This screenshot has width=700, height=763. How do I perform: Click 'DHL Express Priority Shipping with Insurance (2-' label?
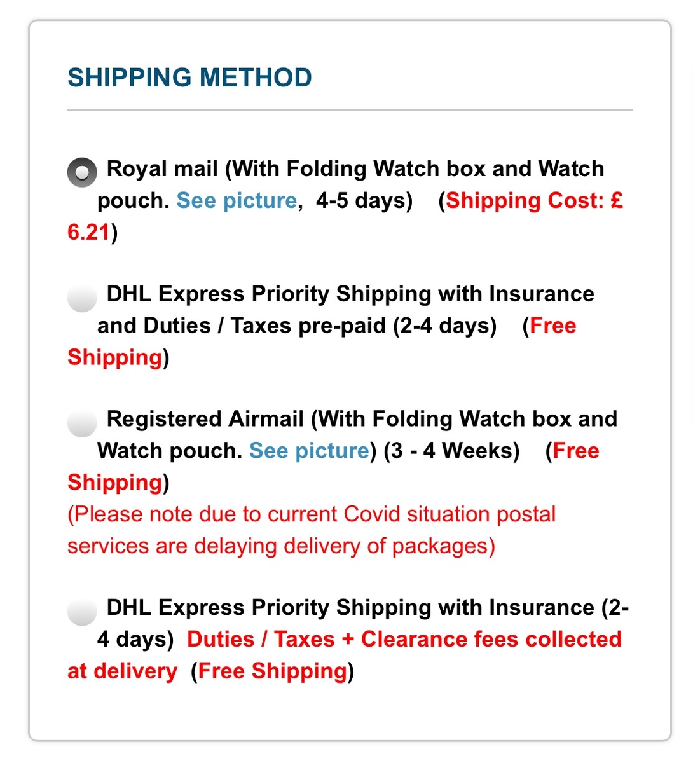(368, 607)
